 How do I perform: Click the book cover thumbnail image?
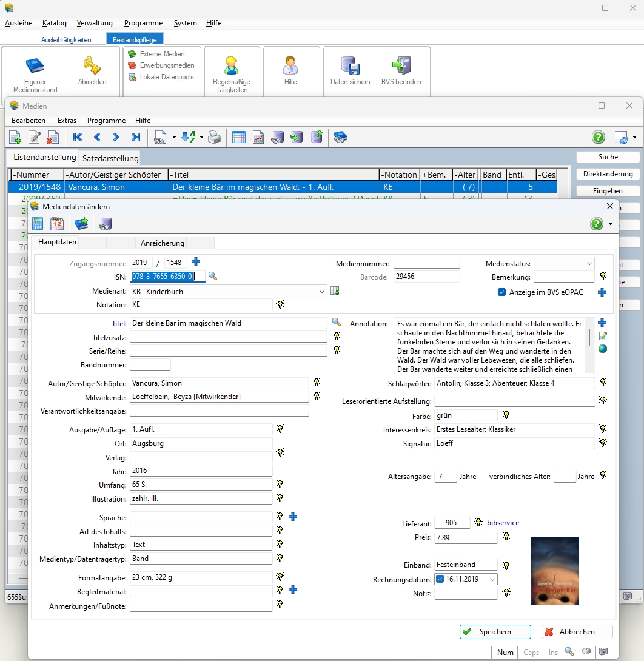[554, 571]
